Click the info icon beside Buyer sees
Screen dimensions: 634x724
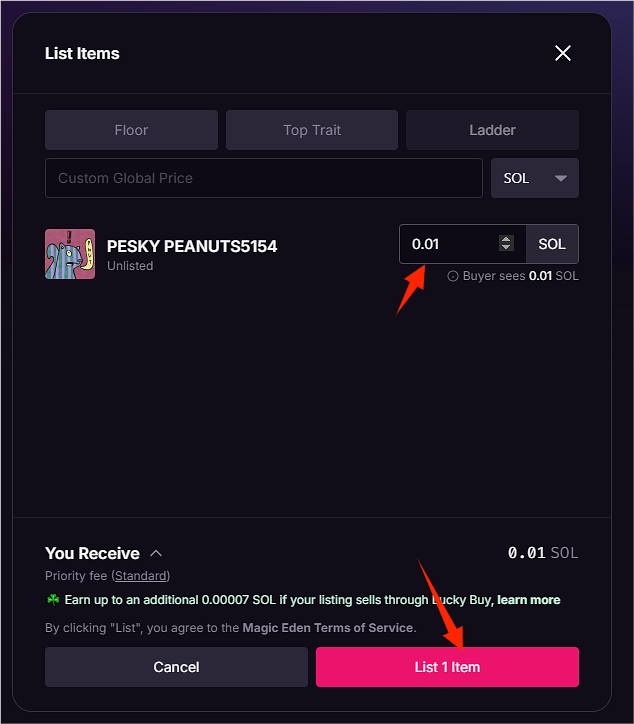point(453,276)
